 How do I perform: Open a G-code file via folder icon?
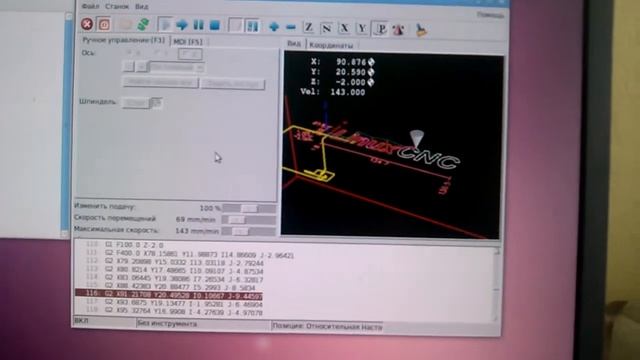[x=125, y=24]
